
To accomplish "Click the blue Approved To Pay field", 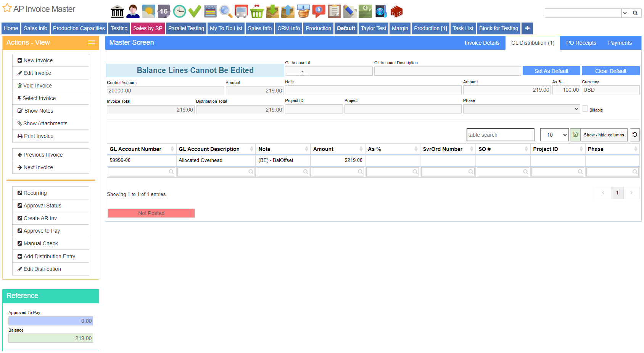I will point(51,321).
